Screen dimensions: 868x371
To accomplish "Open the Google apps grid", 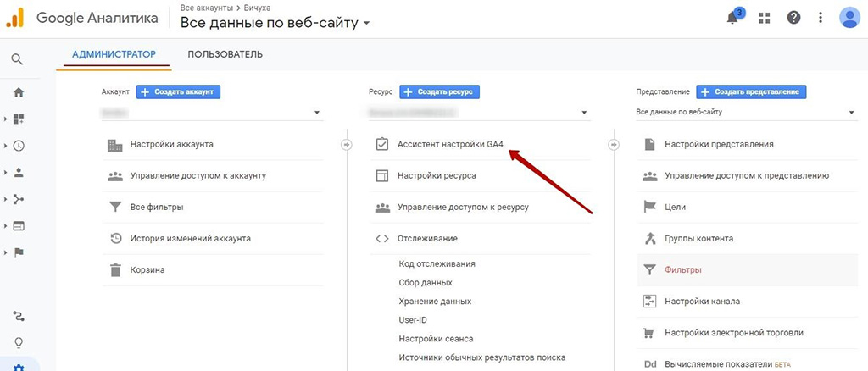I will pos(765,19).
